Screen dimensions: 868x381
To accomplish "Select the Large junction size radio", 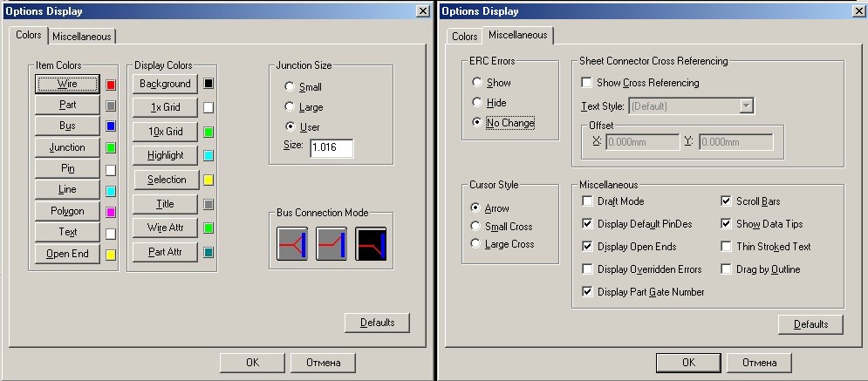I will 290,106.
